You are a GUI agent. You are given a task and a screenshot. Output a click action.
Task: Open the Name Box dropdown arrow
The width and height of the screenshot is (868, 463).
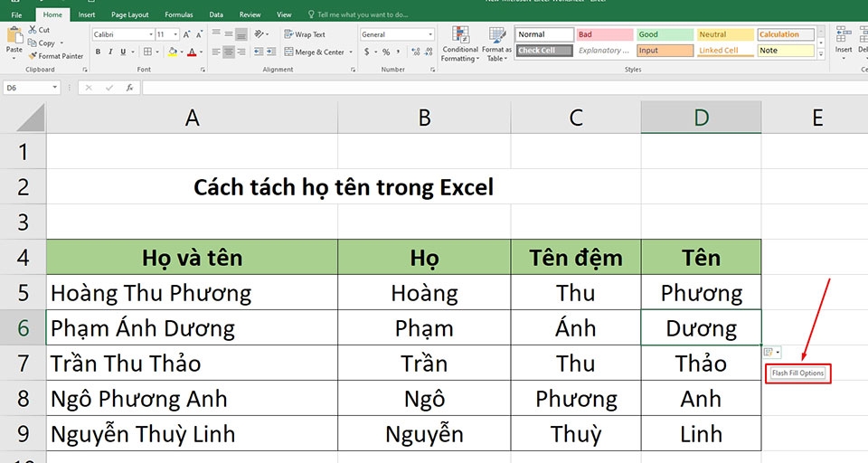54,88
